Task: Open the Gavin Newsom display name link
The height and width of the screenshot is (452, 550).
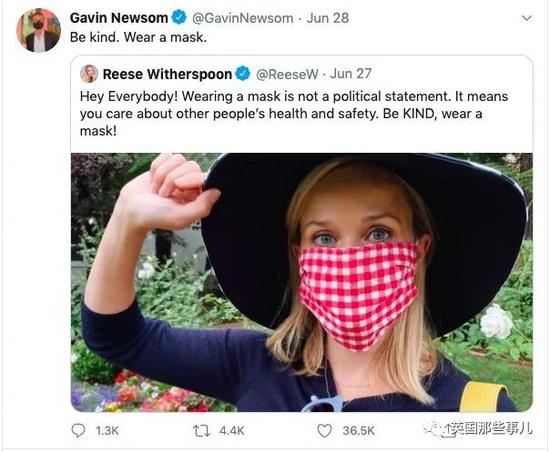Action: 119,18
